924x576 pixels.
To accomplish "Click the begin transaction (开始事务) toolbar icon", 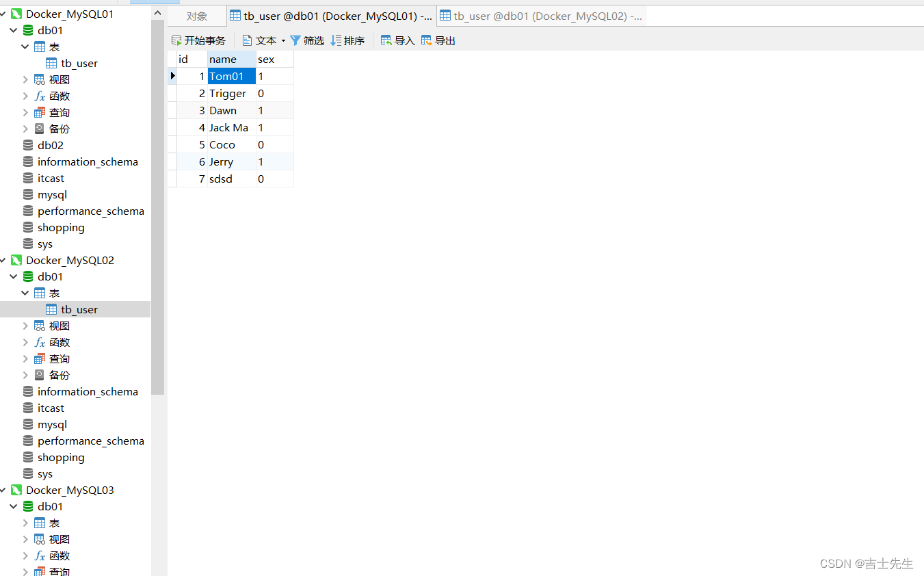I will pyautogui.click(x=176, y=40).
